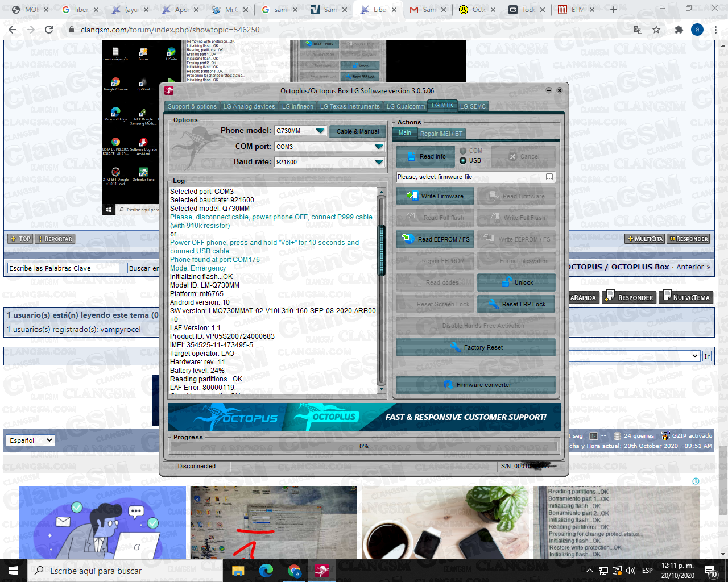Click the 'LAF Error: 80000119.' log line
728x582 pixels.
pyautogui.click(x=203, y=388)
